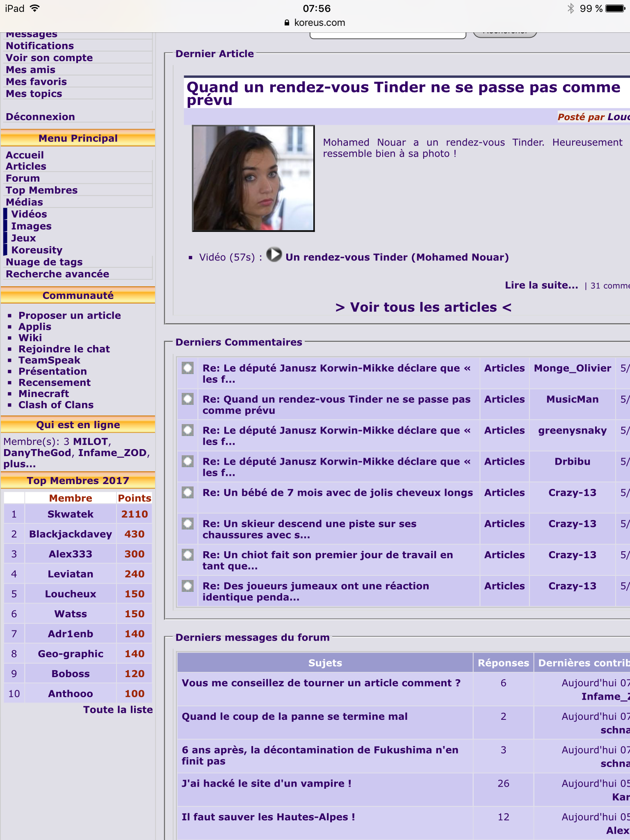Click icon beside the skieur comment row
Image resolution: width=630 pixels, height=840 pixels.
pyautogui.click(x=188, y=524)
